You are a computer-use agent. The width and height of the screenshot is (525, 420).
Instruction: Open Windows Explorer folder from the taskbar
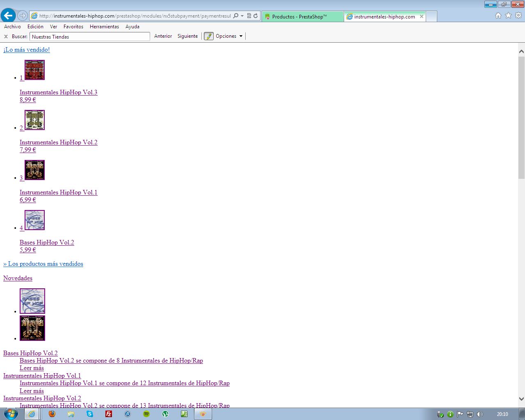[x=71, y=414]
